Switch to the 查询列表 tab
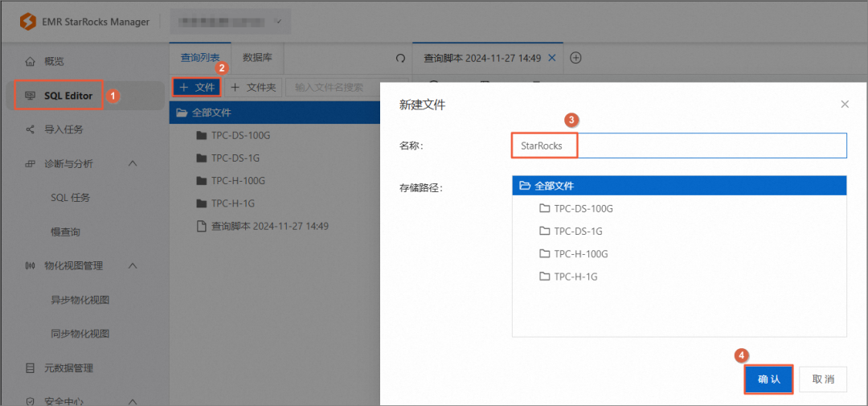Viewport: 868px width, 406px height. (199, 58)
